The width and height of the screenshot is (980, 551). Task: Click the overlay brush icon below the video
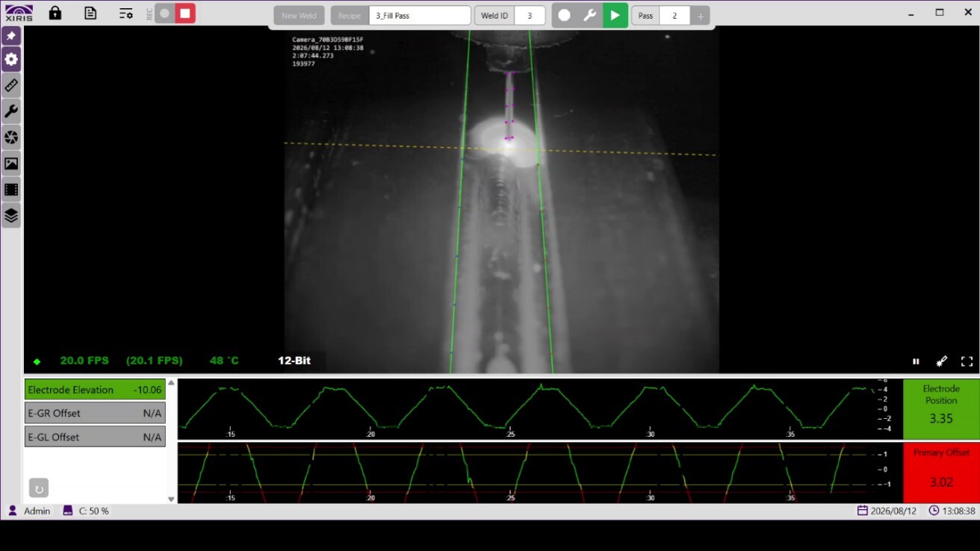point(941,361)
